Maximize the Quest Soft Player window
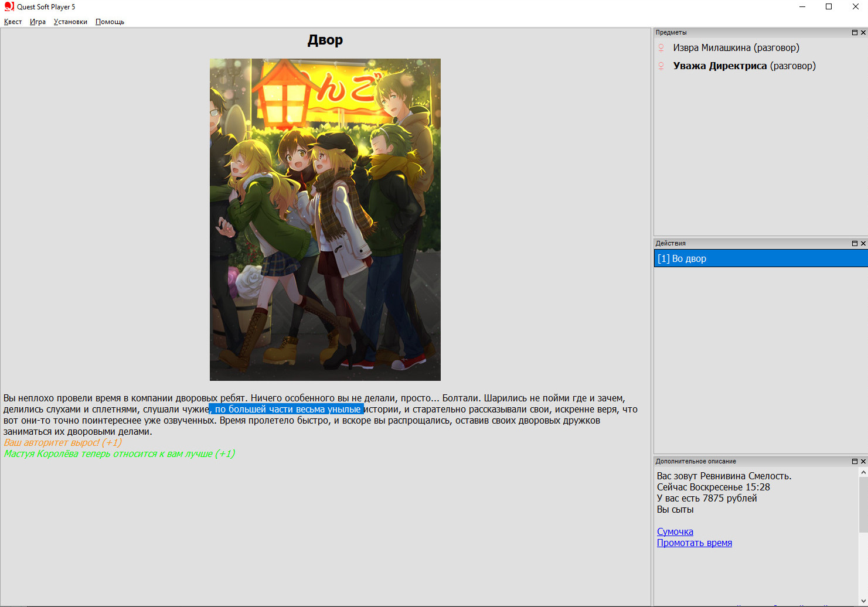The width and height of the screenshot is (868, 607). point(829,7)
